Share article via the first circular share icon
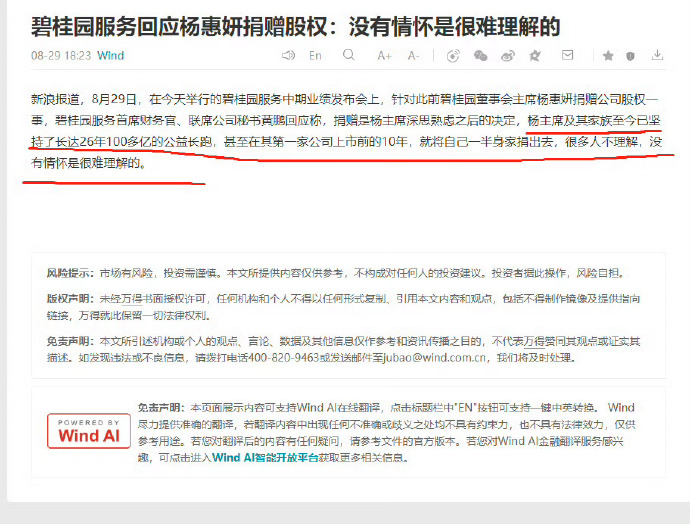This screenshot has height=524, width=690. click(453, 55)
